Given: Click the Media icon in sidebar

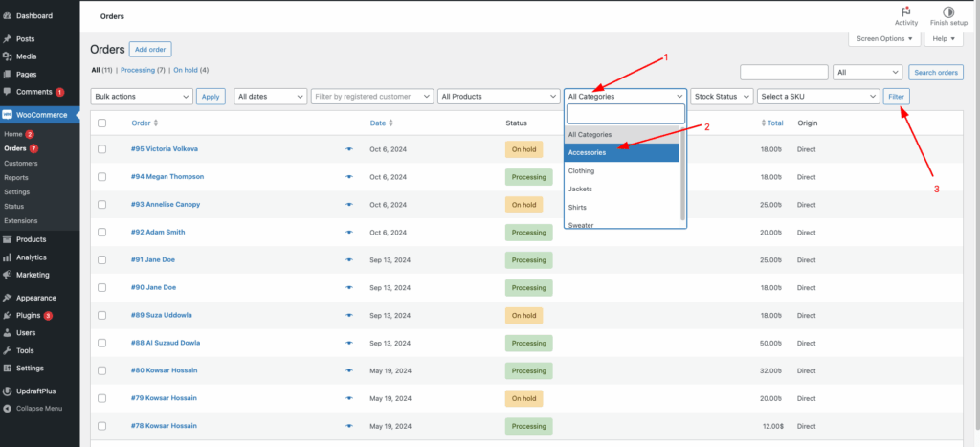Looking at the screenshot, I should pos(8,56).
